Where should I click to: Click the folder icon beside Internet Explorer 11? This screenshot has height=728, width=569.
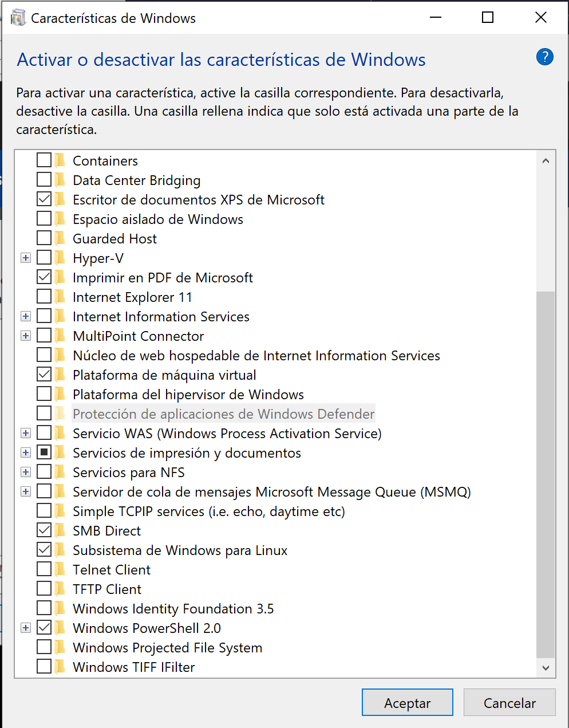[60, 297]
